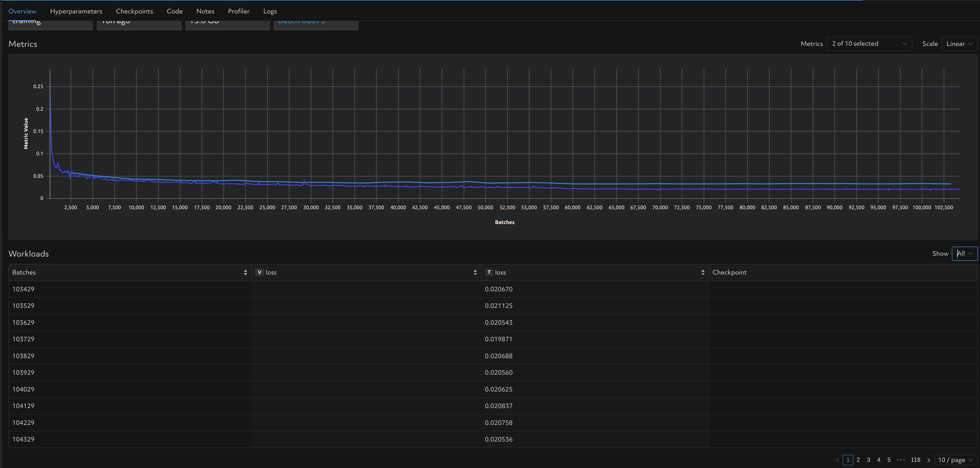Switch to the Hyperparameters tab
Image resolution: width=980 pixels, height=468 pixels.
coord(76,11)
